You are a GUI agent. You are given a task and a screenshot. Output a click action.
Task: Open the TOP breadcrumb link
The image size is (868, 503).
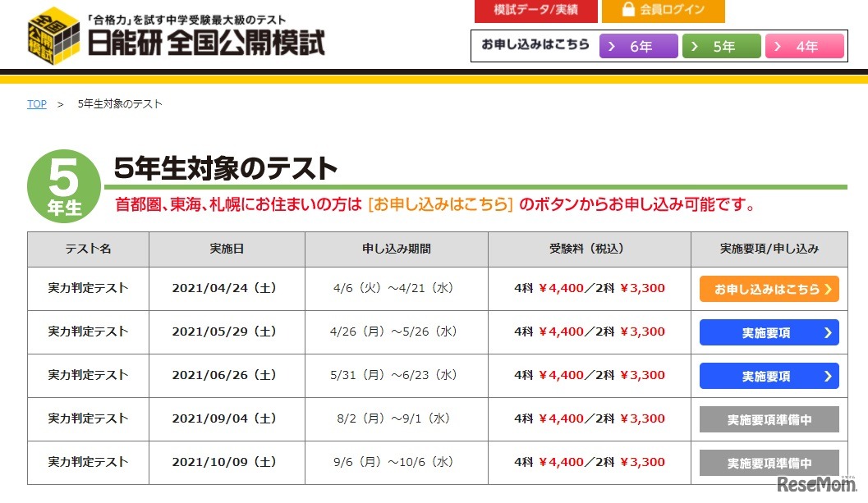[x=36, y=103]
